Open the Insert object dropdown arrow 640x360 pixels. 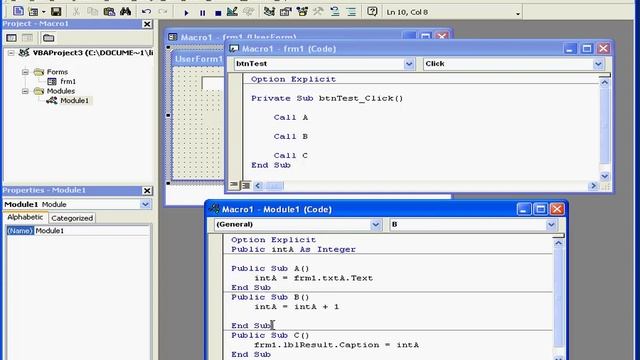click(x=44, y=12)
